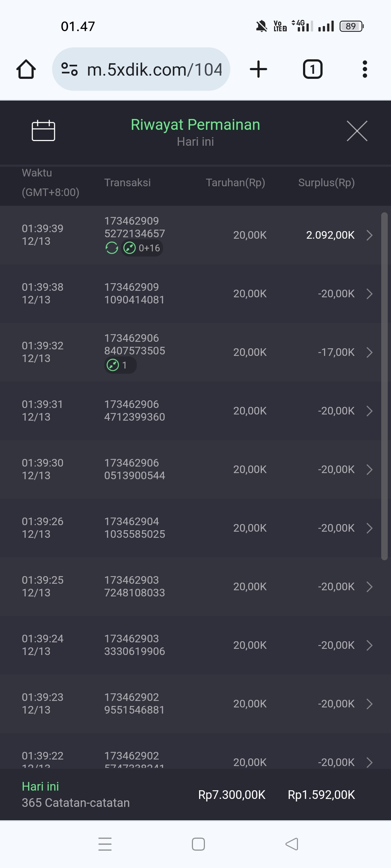Tap the 0+16 free spin badge
The width and height of the screenshot is (391, 868).
(x=142, y=248)
